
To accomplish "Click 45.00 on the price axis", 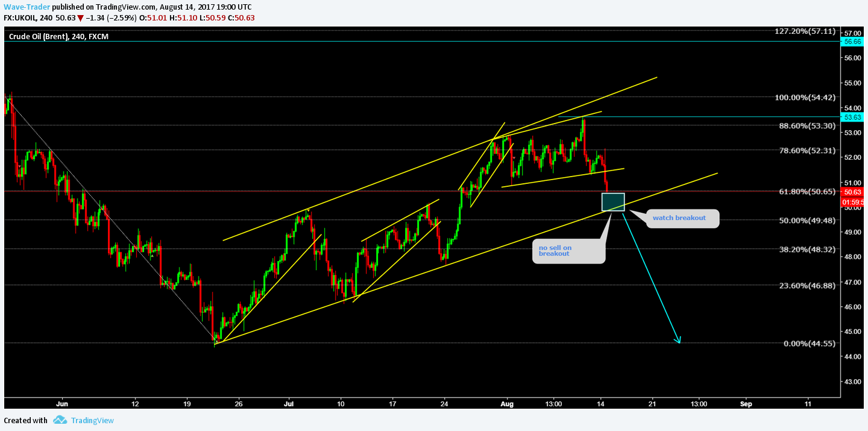I will [852, 332].
